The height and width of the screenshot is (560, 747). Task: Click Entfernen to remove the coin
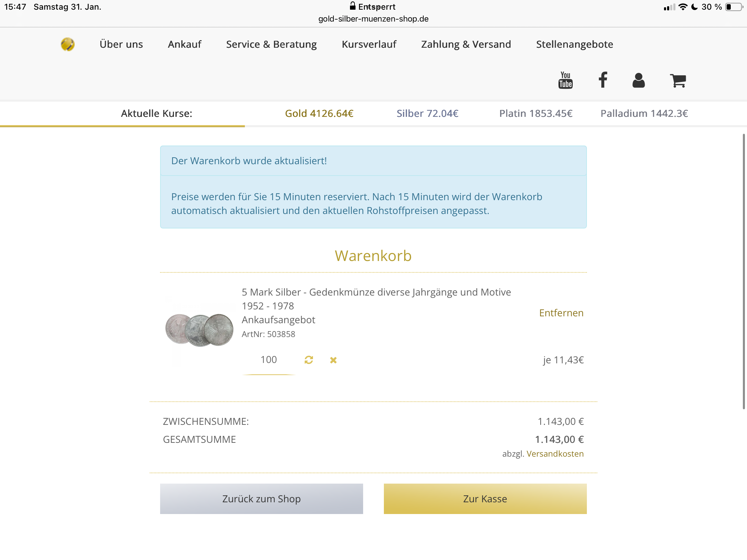tap(561, 313)
